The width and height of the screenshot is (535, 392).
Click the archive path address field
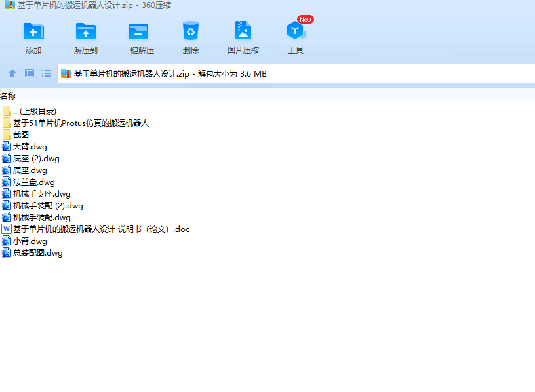pos(296,73)
